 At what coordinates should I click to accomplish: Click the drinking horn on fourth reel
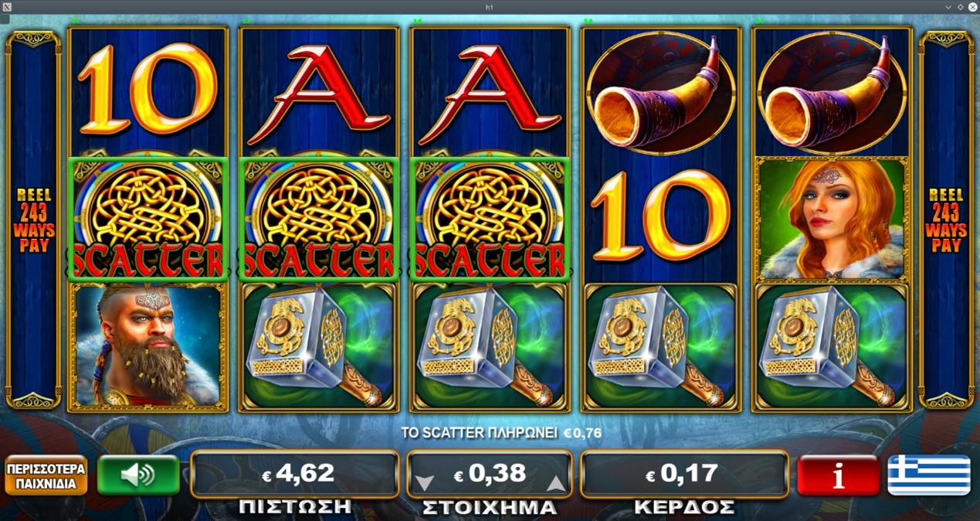(660, 93)
